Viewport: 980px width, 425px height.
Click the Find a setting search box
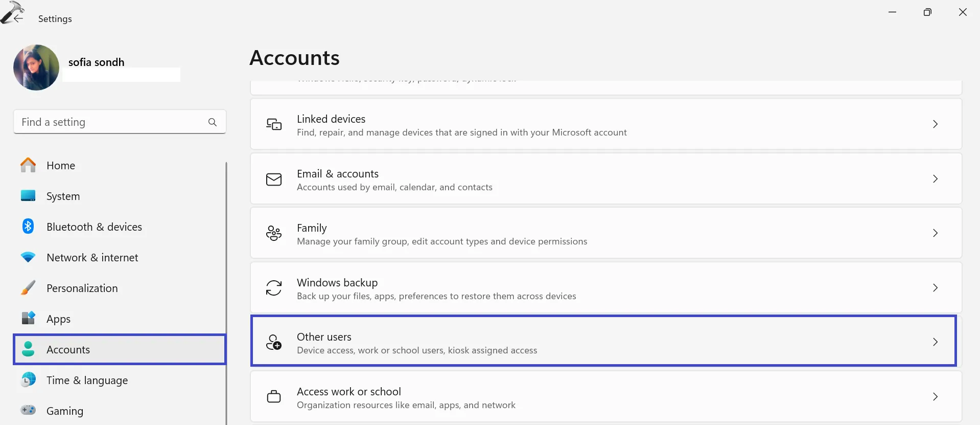coord(112,122)
